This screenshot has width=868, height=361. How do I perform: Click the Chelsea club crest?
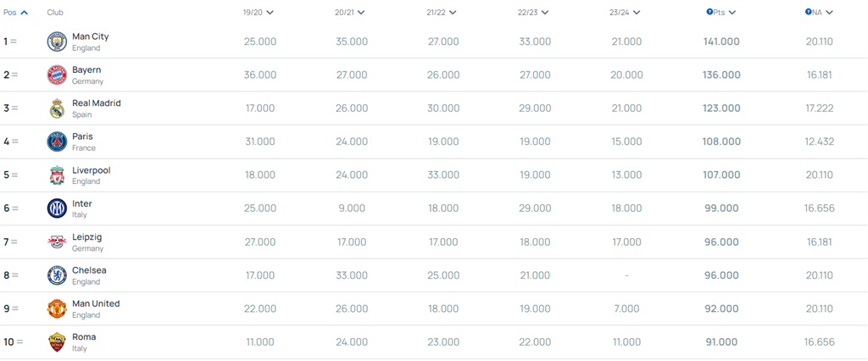57,275
